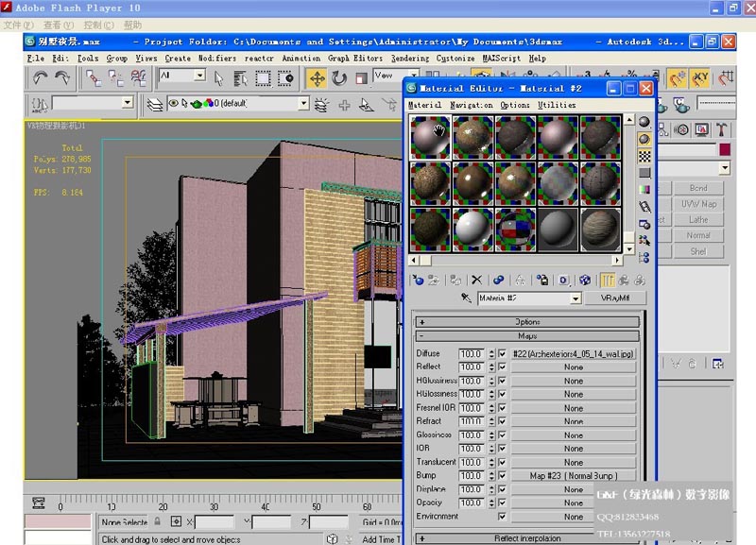Open the material name dropdown

[x=576, y=298]
